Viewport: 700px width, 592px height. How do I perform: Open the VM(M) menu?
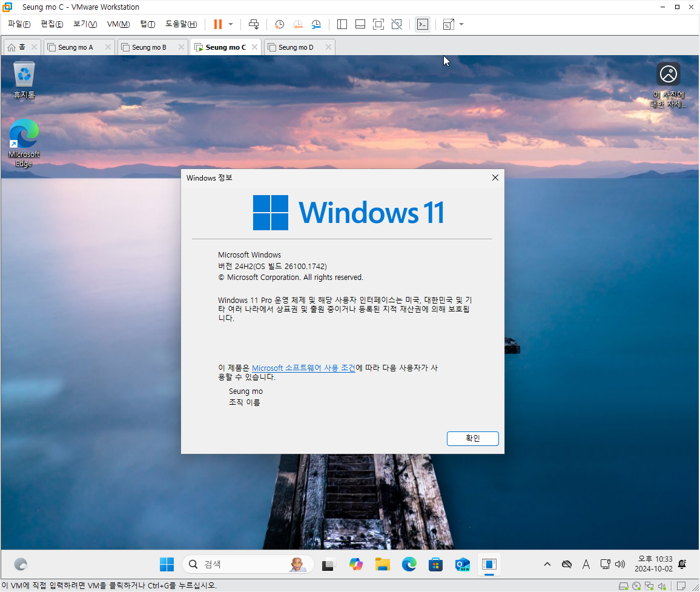pyautogui.click(x=118, y=24)
